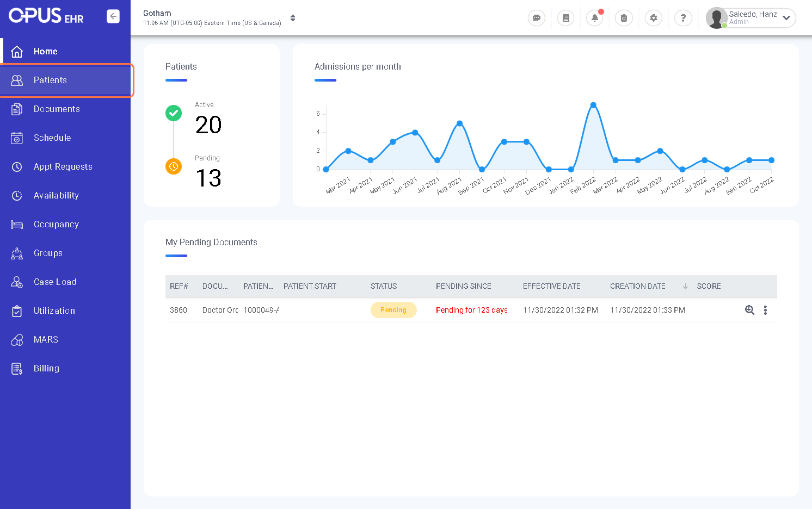Image resolution: width=812 pixels, height=509 pixels.
Task: Open the facility selector for Gotham
Action: 220,18
